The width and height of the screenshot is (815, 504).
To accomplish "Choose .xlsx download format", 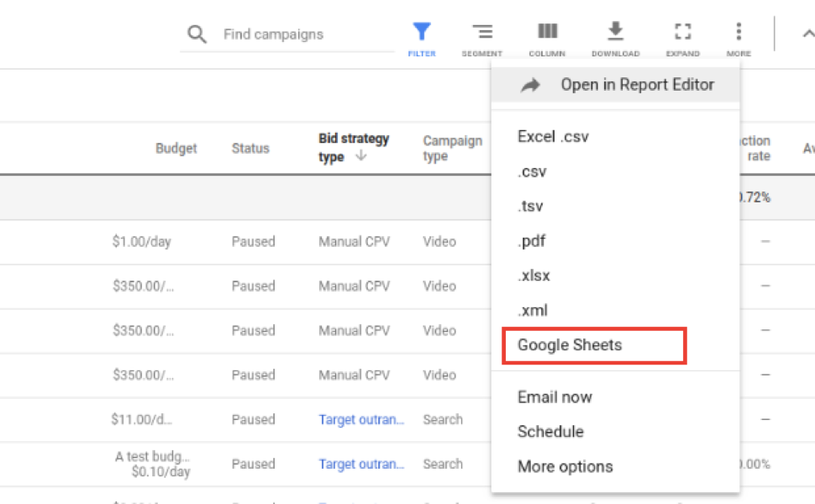I will pos(534,276).
